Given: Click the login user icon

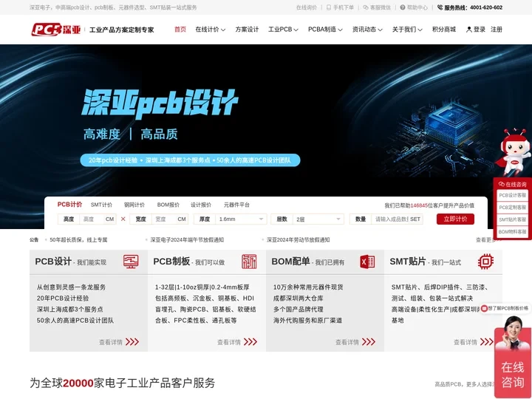Looking at the screenshot, I should (469, 30).
